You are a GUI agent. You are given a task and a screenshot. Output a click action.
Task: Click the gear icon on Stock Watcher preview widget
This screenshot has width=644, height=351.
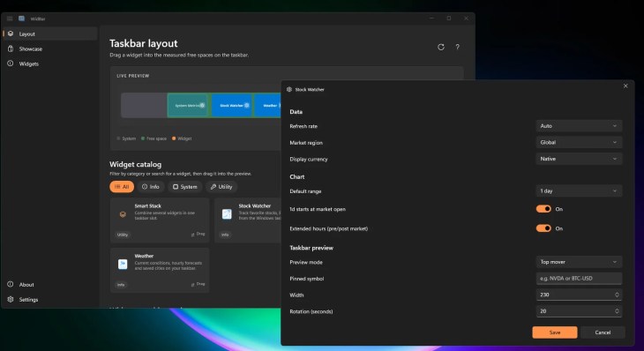pyautogui.click(x=246, y=106)
